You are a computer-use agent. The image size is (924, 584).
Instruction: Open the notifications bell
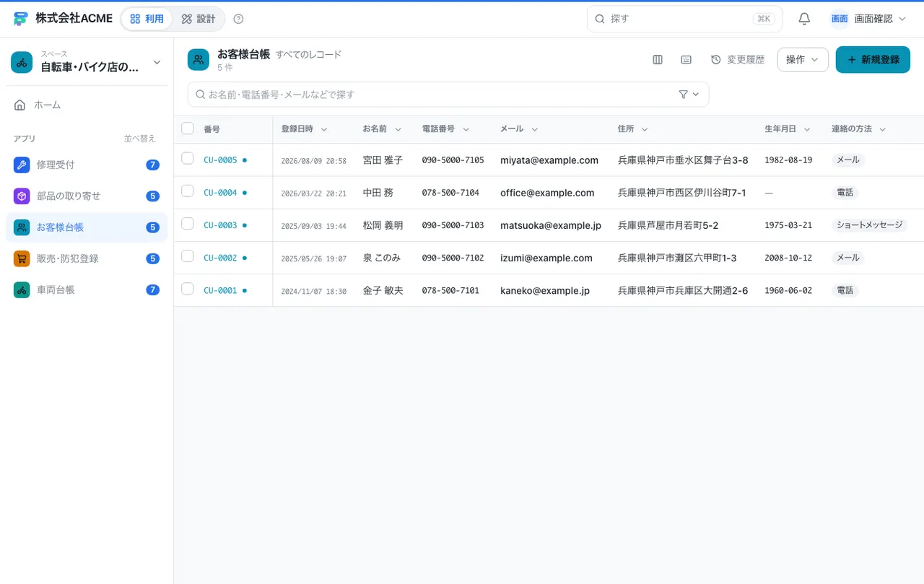pyautogui.click(x=804, y=19)
